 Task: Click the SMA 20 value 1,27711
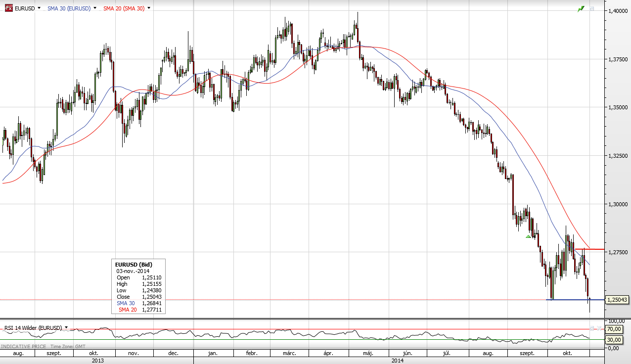tap(151, 310)
